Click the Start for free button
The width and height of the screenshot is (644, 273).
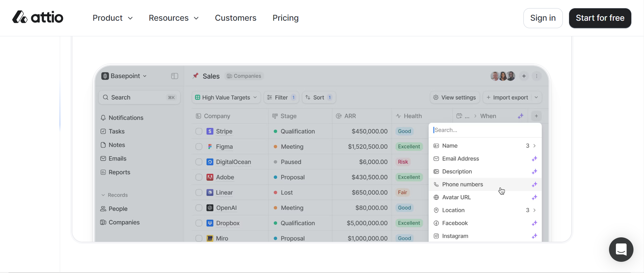point(600,18)
